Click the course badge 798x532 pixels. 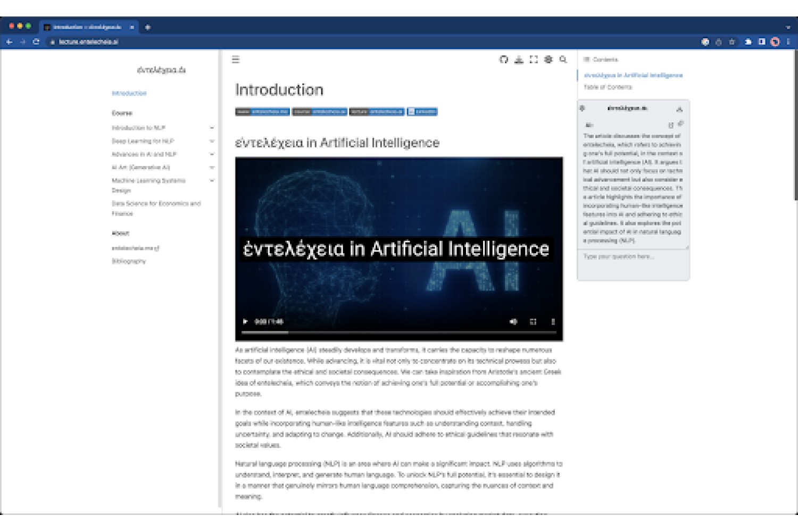coord(319,112)
